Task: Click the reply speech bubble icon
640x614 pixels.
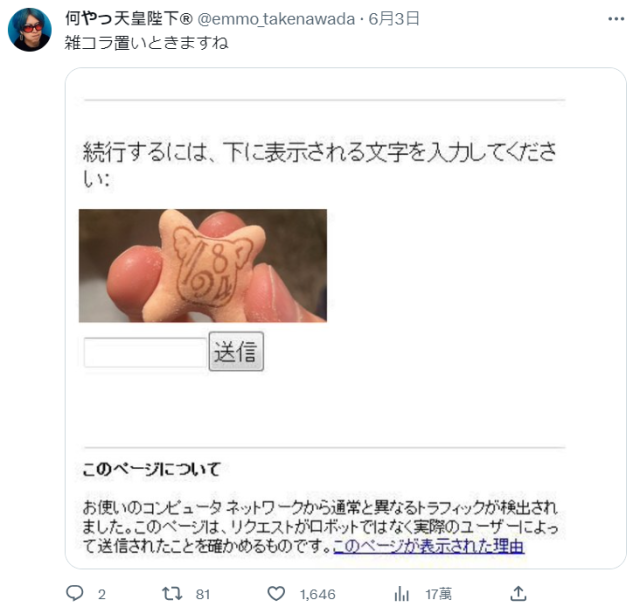Action: tap(75, 593)
